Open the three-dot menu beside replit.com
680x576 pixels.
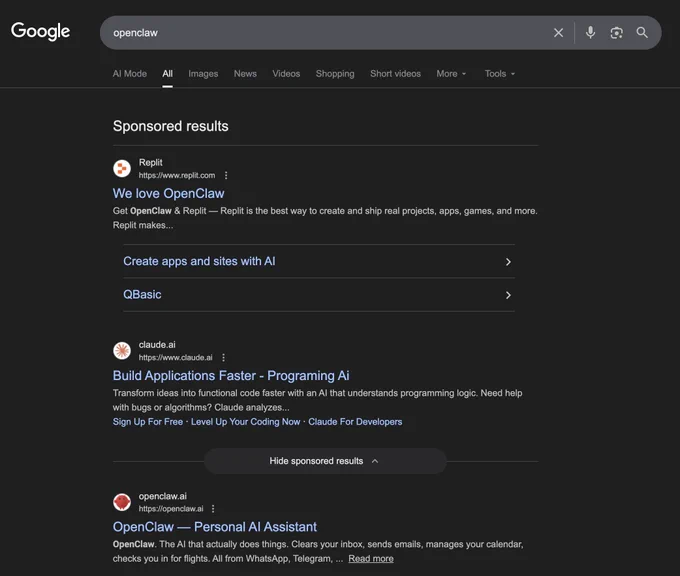point(226,175)
